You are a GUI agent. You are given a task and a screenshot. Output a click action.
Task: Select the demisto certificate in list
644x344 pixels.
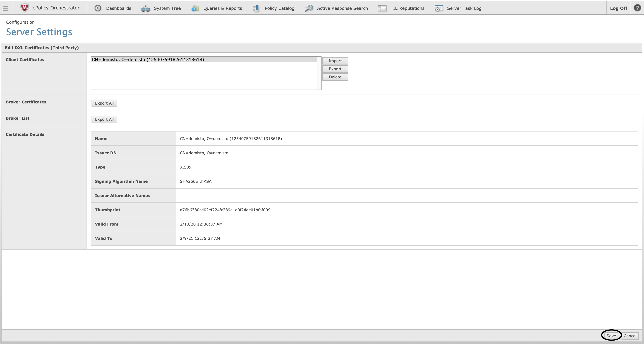[x=206, y=59]
